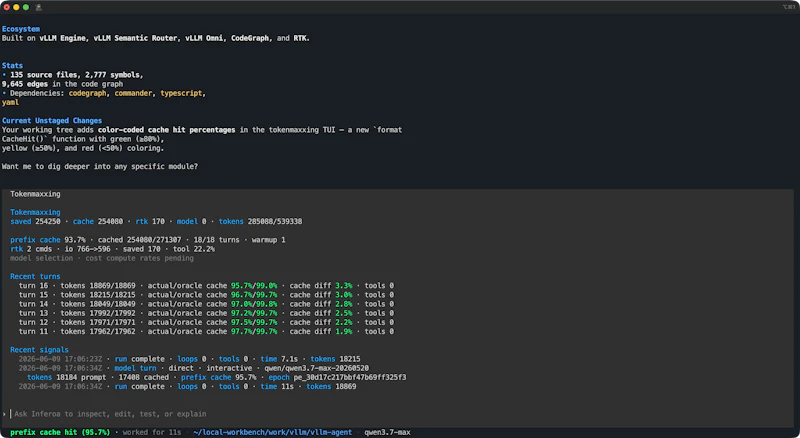Viewport: 800px width, 438px height.
Task: Click '9,645 edges' stat
Action: pos(24,84)
